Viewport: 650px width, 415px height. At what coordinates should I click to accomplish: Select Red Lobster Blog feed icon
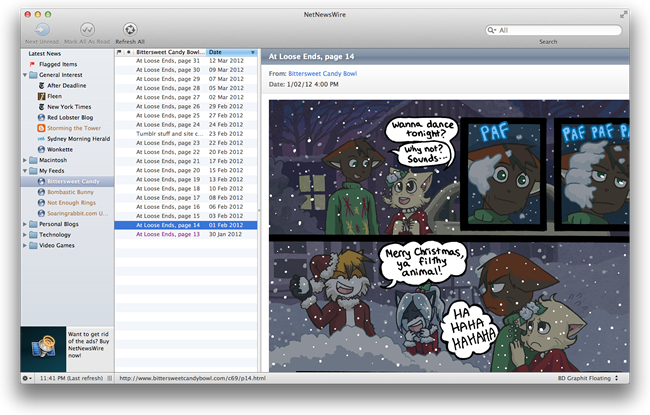pos(41,117)
